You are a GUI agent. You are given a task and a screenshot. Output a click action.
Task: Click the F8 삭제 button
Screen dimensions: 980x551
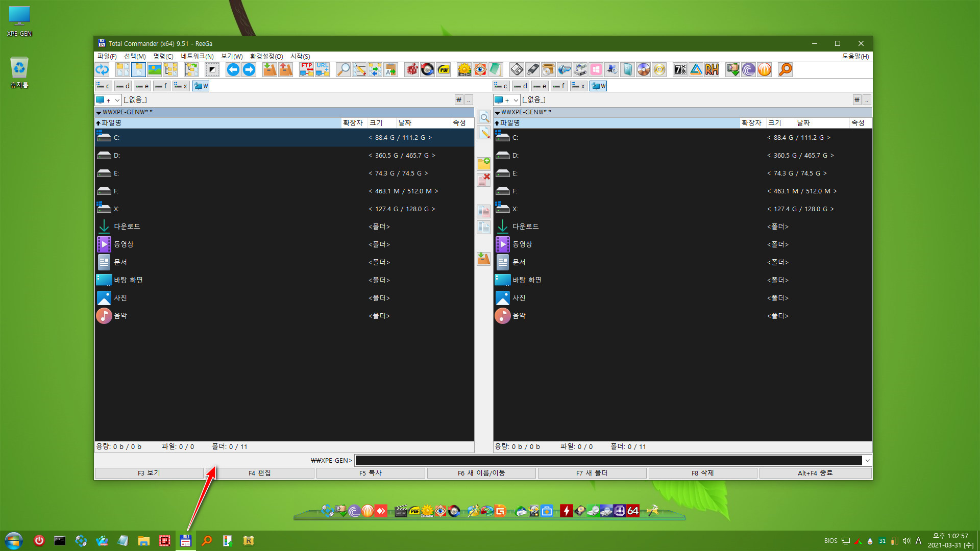pyautogui.click(x=703, y=473)
